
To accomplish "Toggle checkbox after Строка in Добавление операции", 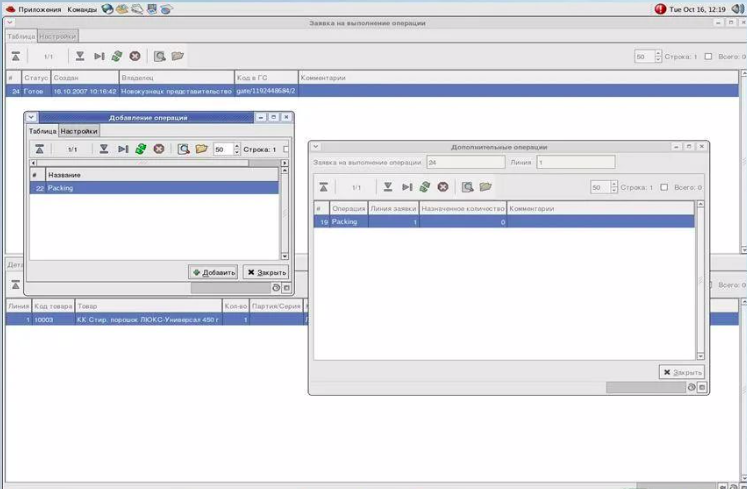I will [x=286, y=149].
